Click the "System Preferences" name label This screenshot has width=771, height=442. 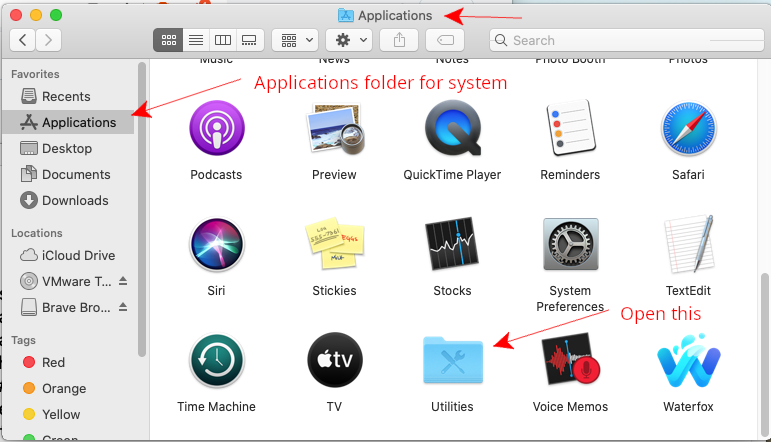coord(570,298)
